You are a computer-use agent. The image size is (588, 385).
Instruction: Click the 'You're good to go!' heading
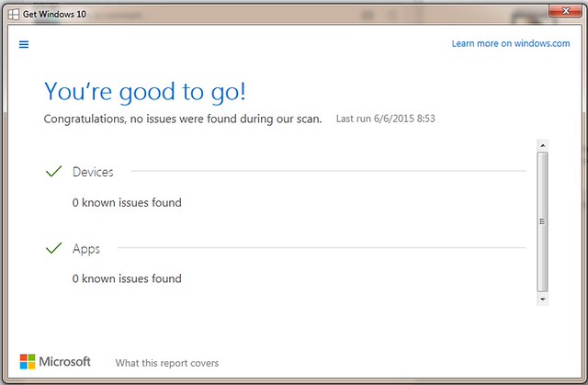pyautogui.click(x=145, y=92)
